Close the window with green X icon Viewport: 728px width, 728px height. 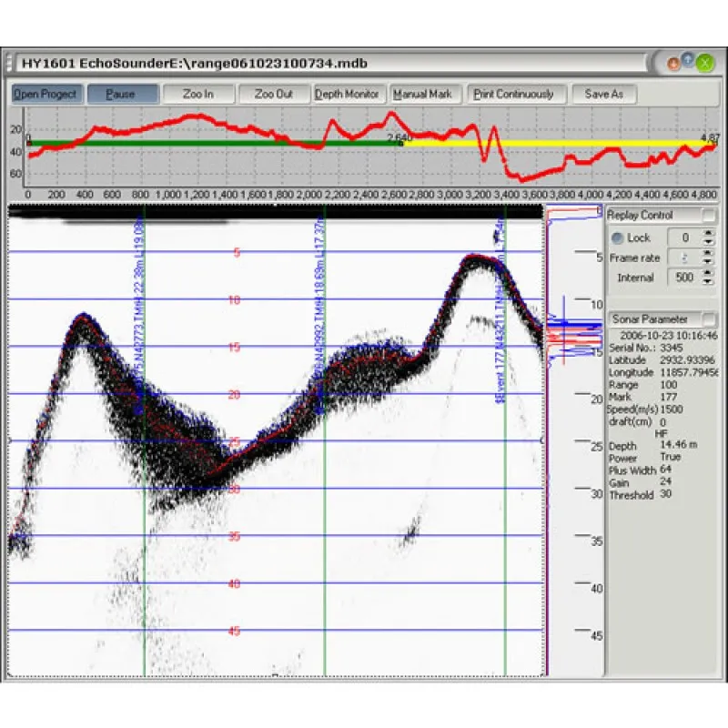click(706, 64)
